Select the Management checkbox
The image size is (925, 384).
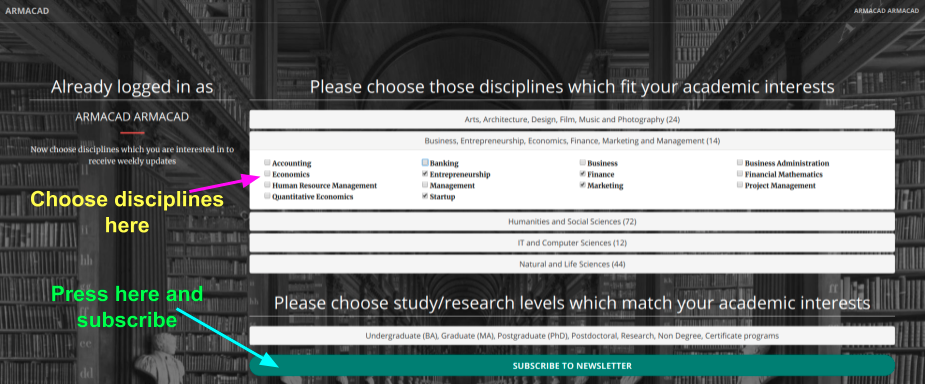pyautogui.click(x=425, y=185)
